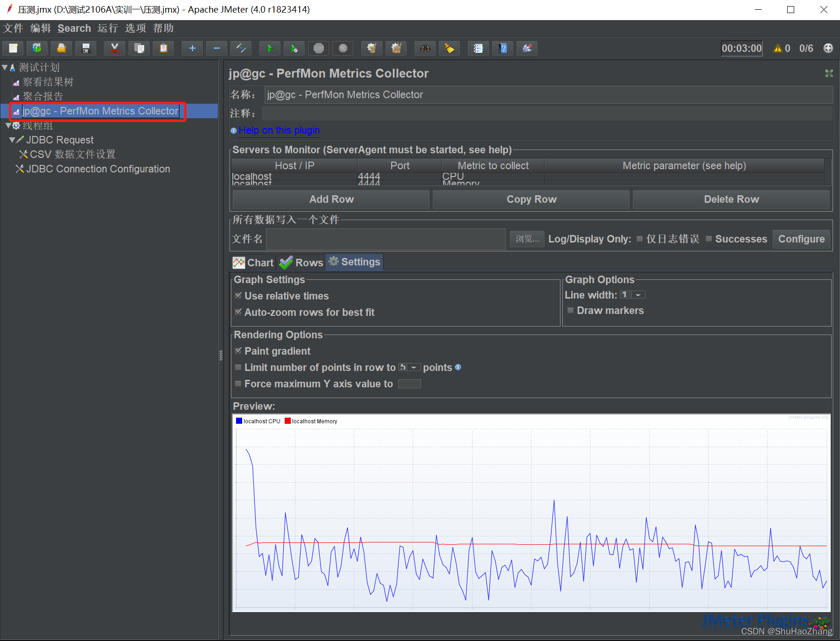Screen dimensions: 840x641
Task: Check the 仅日志错误 checkbox
Action: point(639,239)
